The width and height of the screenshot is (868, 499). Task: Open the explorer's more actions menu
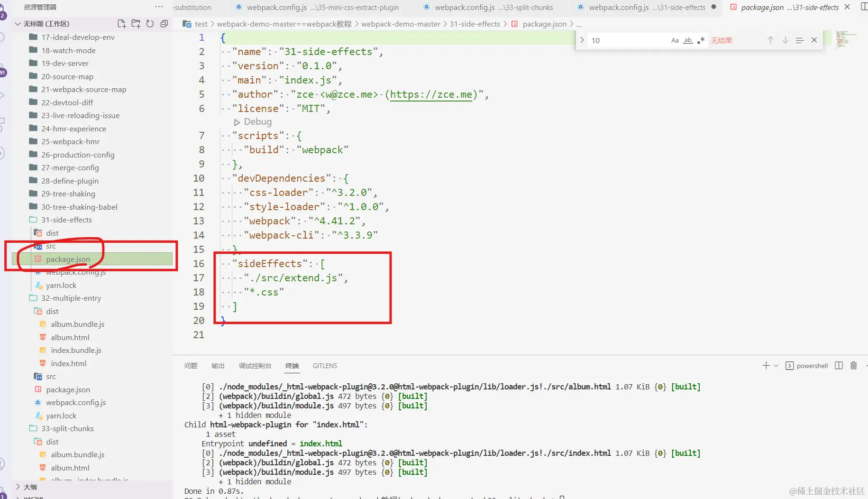(159, 7)
